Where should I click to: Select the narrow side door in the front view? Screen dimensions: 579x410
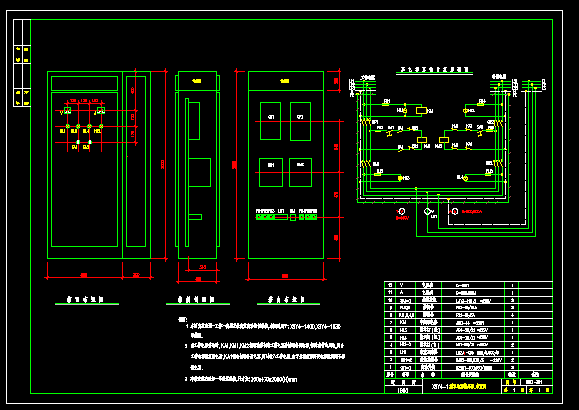click(x=136, y=161)
